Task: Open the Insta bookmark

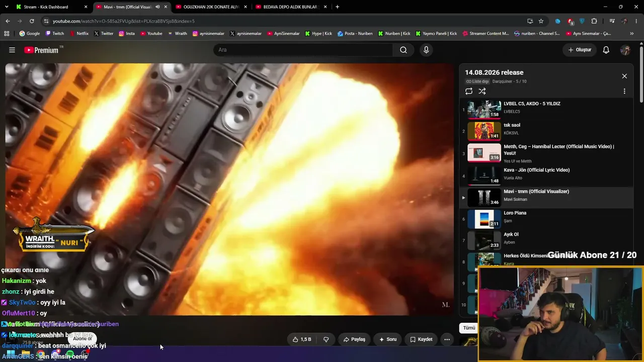Action: coord(126,34)
